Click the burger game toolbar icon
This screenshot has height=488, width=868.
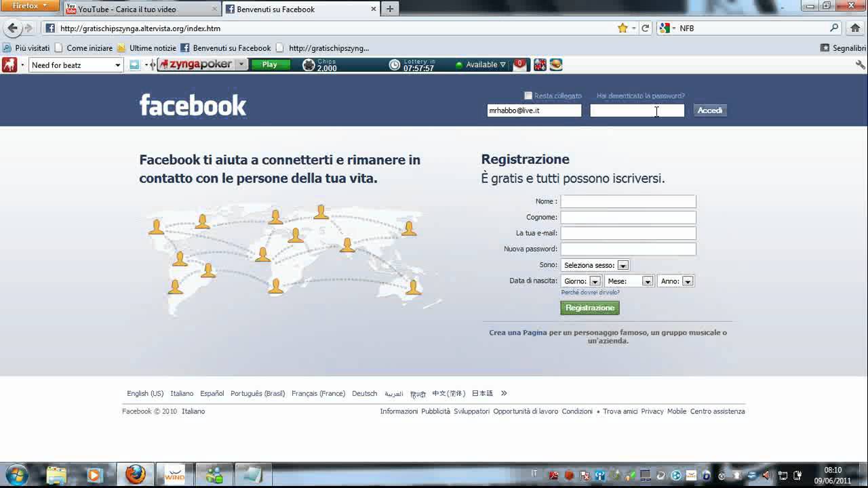pos(556,65)
